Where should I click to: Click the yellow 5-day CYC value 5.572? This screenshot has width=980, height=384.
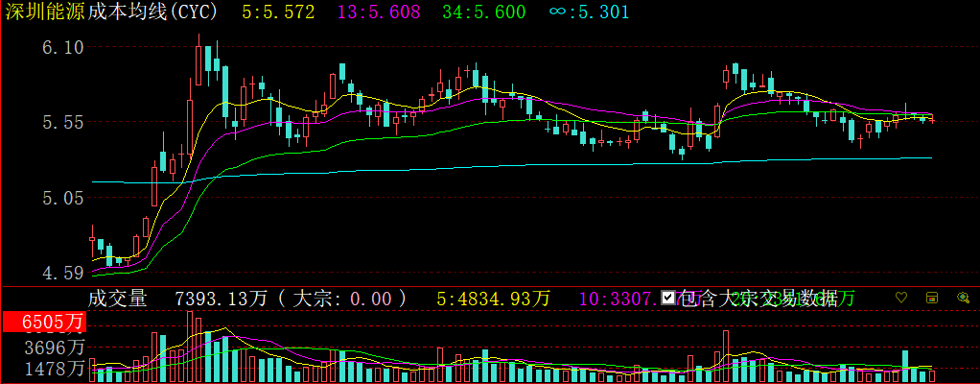coord(278,12)
